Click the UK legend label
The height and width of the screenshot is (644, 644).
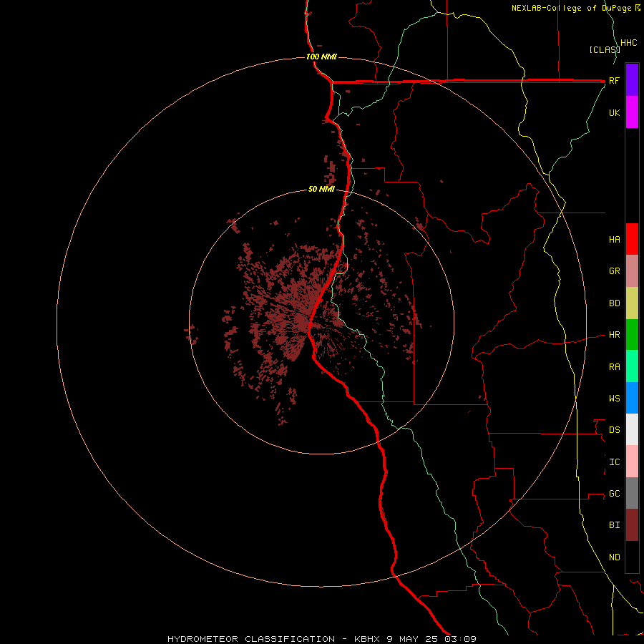614,112
